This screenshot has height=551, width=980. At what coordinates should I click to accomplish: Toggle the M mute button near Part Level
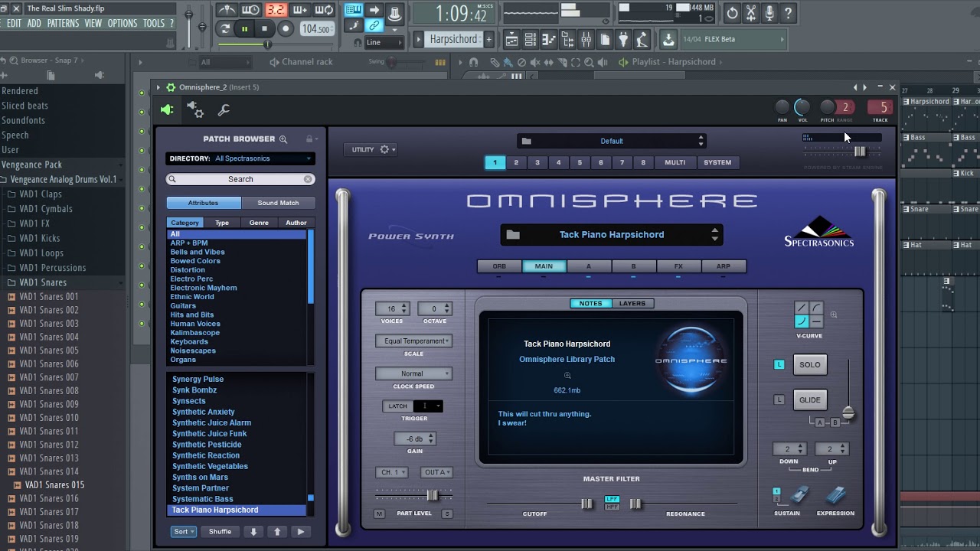pyautogui.click(x=379, y=514)
